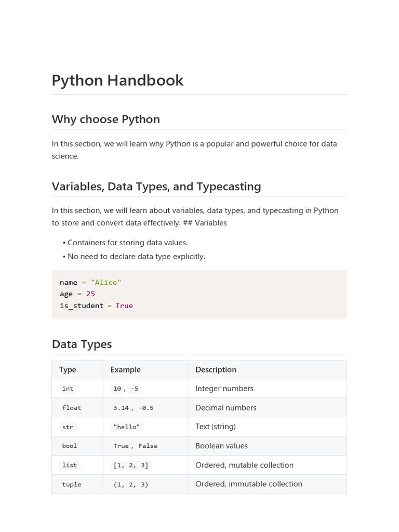This screenshot has height=532, width=399.
Task: Click the description "Integer numbers"
Action: (224, 389)
